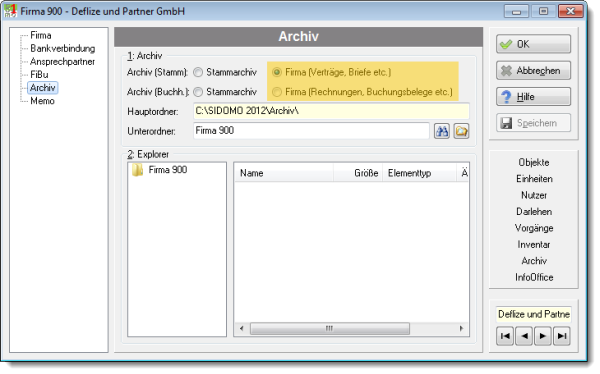Open the Inventar link
This screenshot has height=374, width=600.
pos(534,245)
